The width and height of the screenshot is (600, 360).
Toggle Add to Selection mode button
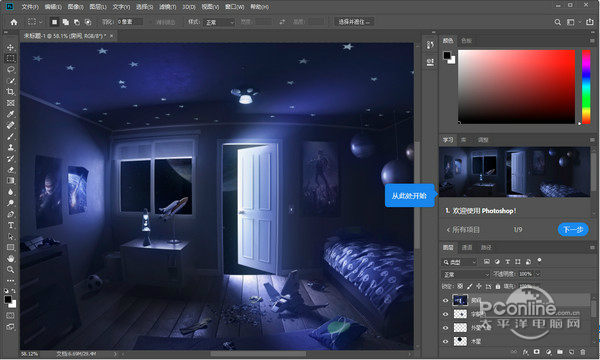click(65, 22)
